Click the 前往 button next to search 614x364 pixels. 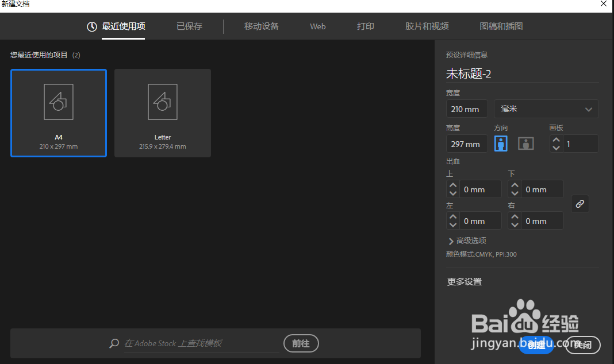(x=301, y=343)
